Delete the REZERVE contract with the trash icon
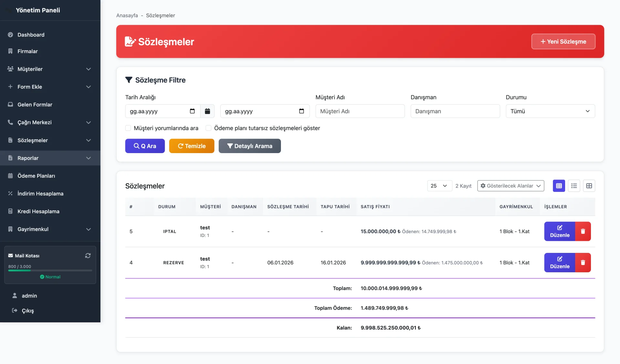 point(583,263)
